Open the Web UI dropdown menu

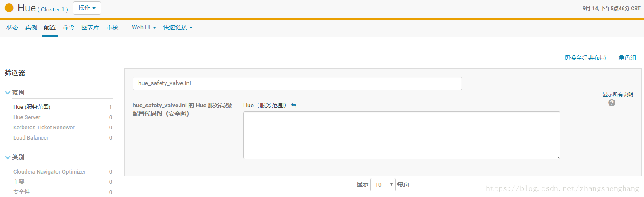pyautogui.click(x=144, y=27)
